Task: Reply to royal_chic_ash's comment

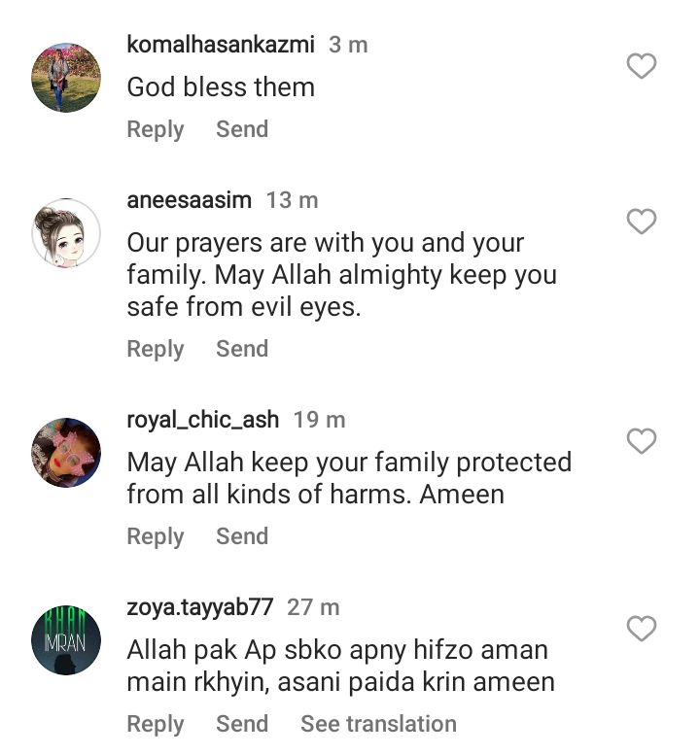Action: click(x=156, y=537)
